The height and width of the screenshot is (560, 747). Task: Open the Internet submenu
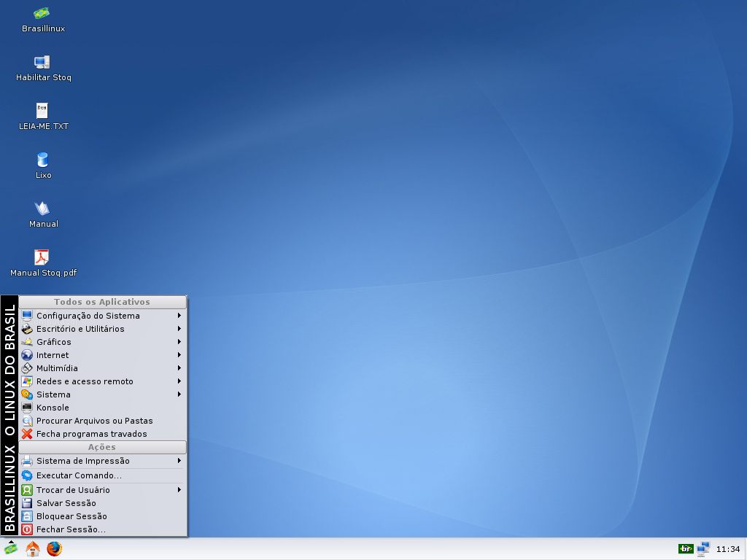click(x=102, y=355)
